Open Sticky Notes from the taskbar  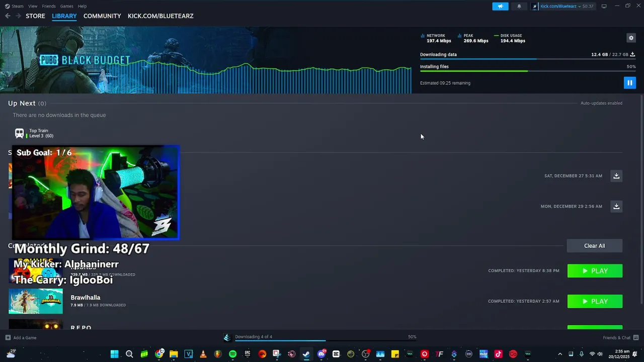395,354
